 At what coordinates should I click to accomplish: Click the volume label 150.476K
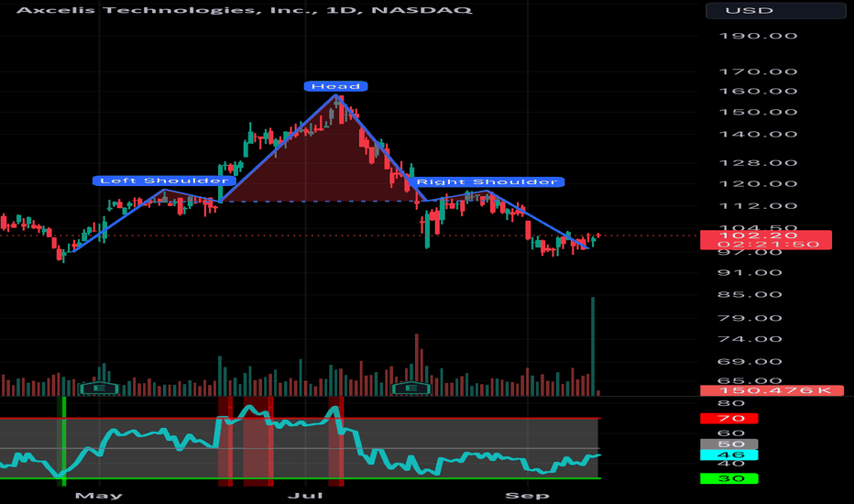click(772, 390)
